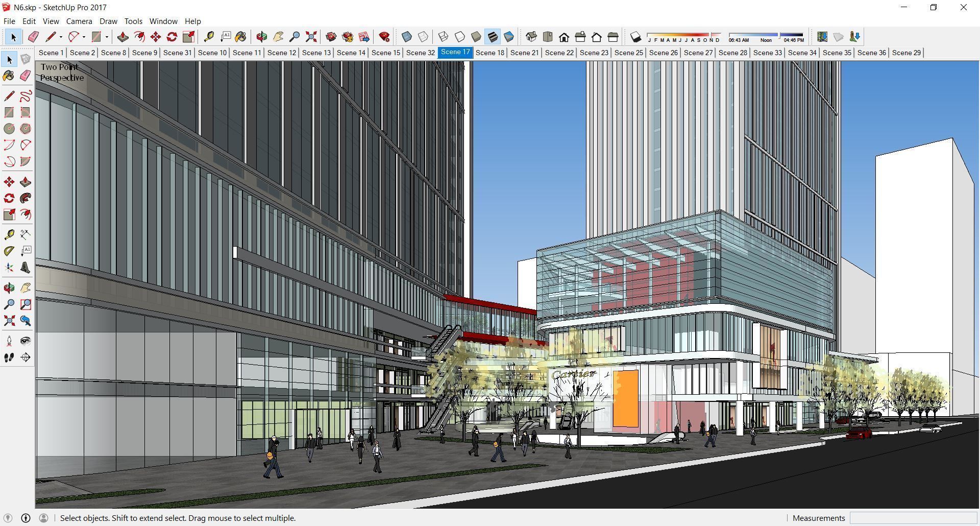Choose the Rotated Rectangle tool

tap(26, 112)
